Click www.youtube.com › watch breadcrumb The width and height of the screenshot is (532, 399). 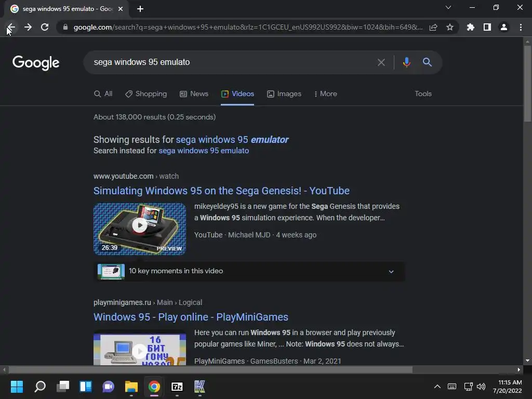click(x=136, y=177)
